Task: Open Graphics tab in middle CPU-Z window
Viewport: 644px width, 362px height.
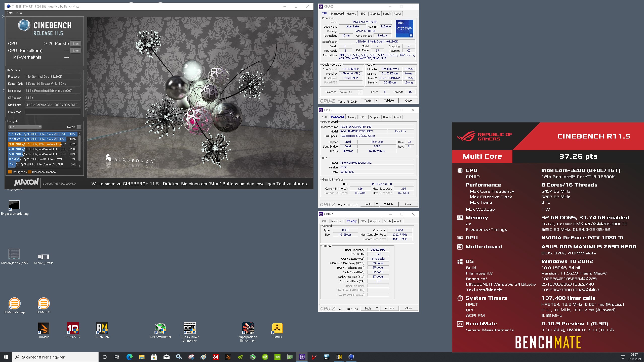Action: click(x=375, y=117)
